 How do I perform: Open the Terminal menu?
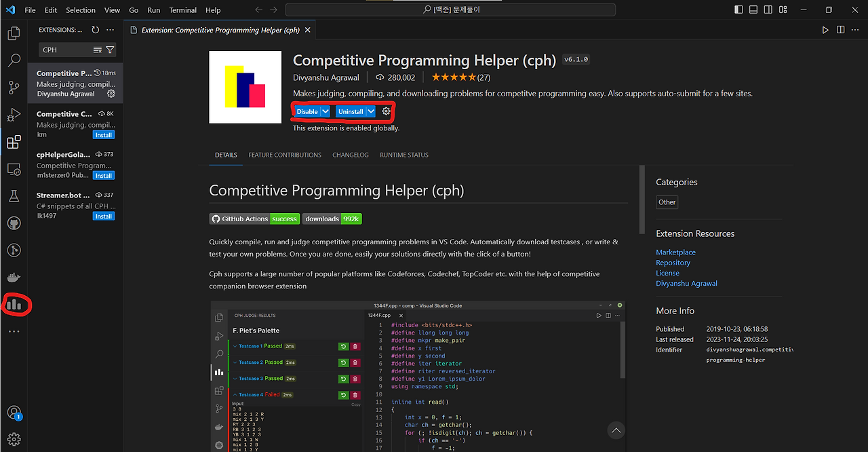tap(183, 10)
